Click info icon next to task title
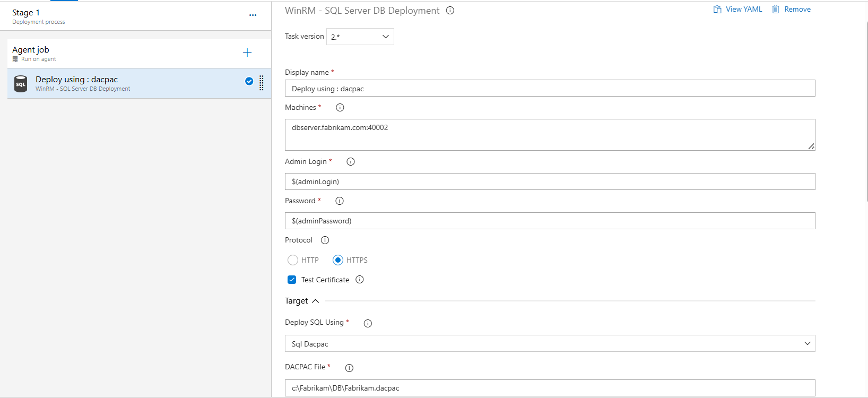Viewport: 868px width, 398px height. click(x=450, y=10)
